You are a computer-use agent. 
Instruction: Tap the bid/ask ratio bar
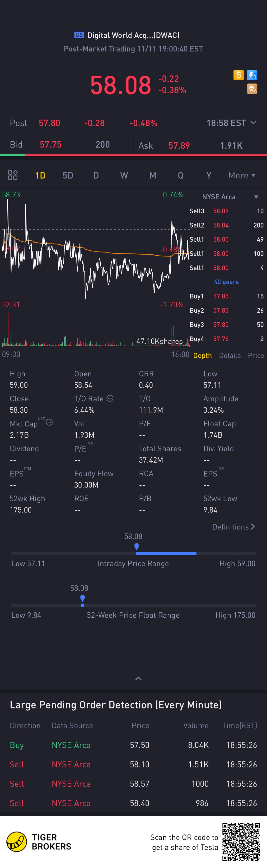pos(133,155)
